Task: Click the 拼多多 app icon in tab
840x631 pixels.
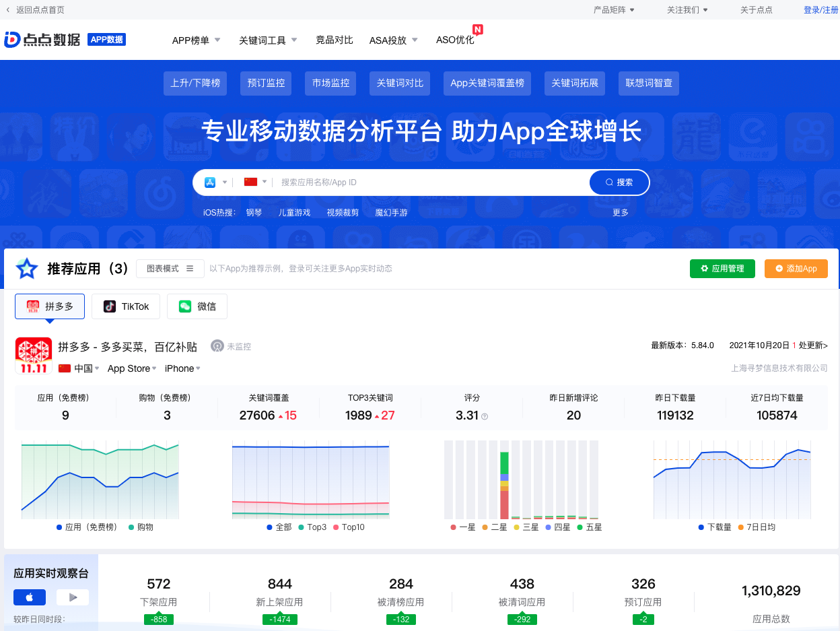Action: point(33,306)
